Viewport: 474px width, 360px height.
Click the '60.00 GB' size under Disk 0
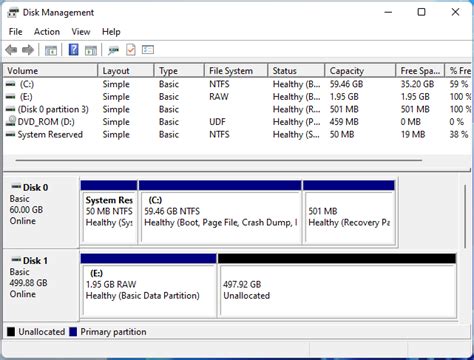pos(26,210)
